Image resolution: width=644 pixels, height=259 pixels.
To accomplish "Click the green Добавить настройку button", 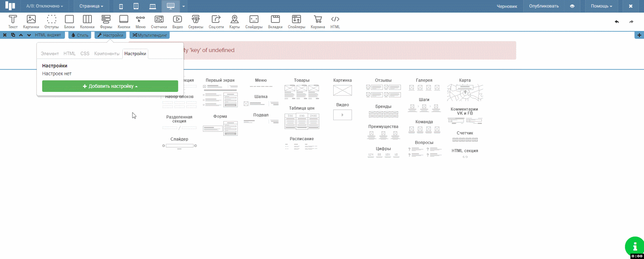I will click(110, 86).
